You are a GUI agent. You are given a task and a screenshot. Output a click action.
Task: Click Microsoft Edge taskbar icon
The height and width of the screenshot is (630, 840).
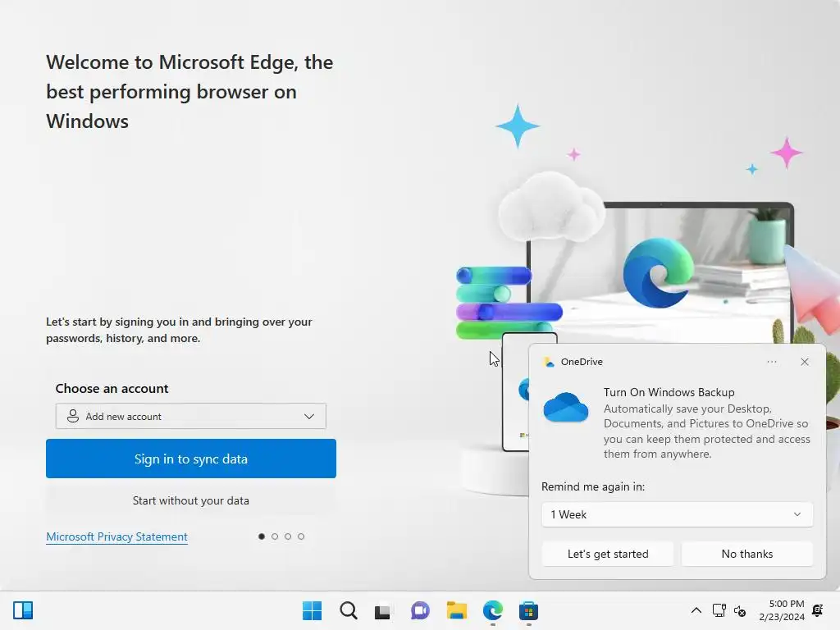pyautogui.click(x=492, y=610)
